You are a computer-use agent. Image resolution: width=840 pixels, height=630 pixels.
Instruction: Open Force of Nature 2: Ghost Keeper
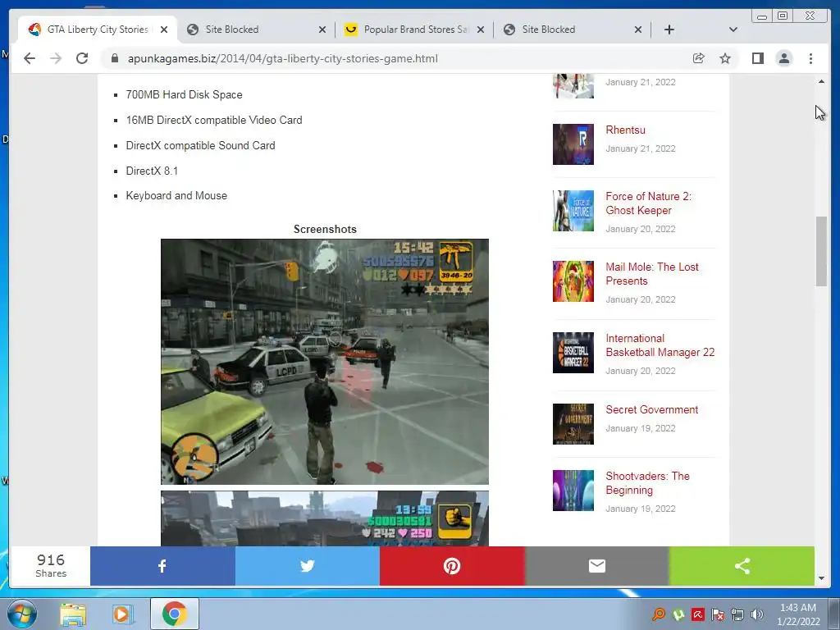pos(648,203)
